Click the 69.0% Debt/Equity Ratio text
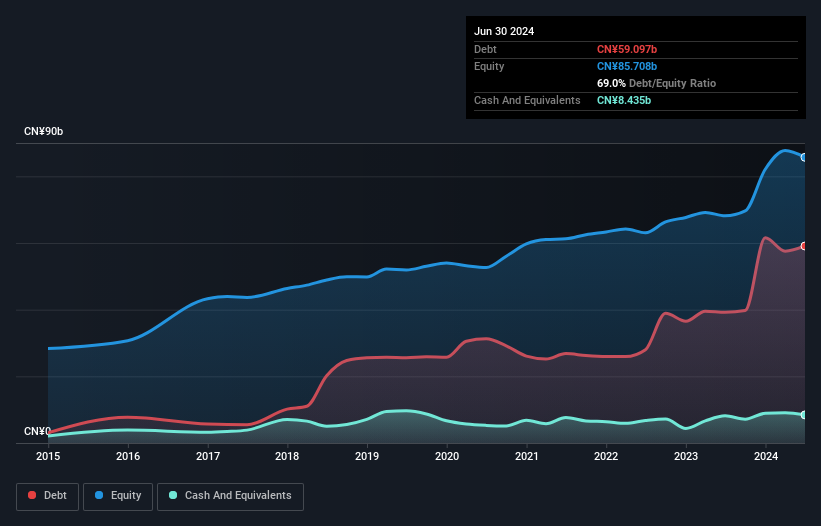 (656, 83)
